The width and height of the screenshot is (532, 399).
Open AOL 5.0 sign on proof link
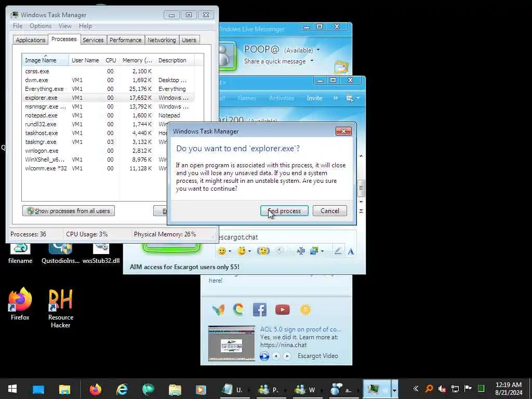[x=301, y=329]
